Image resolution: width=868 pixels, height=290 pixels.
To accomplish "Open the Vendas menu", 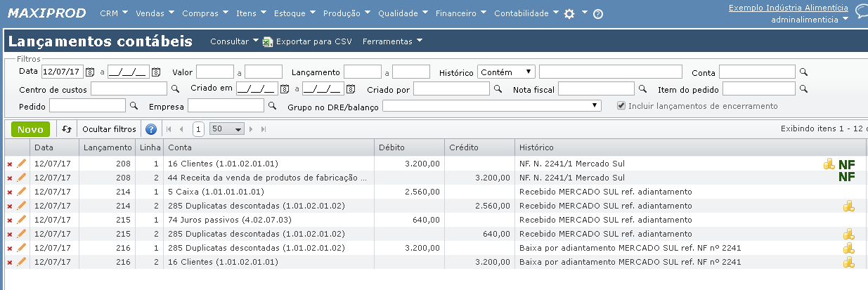I will coord(155,13).
